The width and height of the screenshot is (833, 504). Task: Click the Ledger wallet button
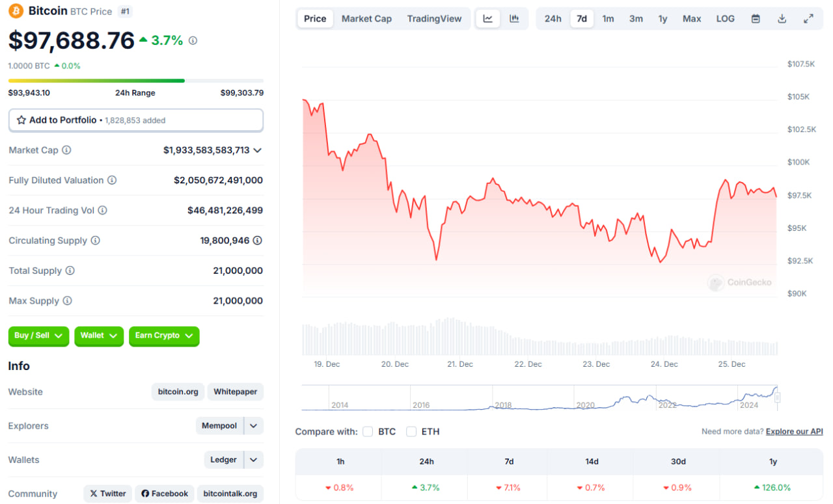point(224,460)
